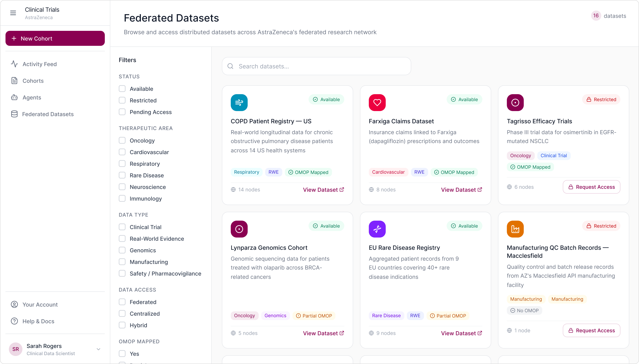This screenshot has width=639, height=364.
Task: Click the plus icon on New Cohort
Action: point(14,38)
